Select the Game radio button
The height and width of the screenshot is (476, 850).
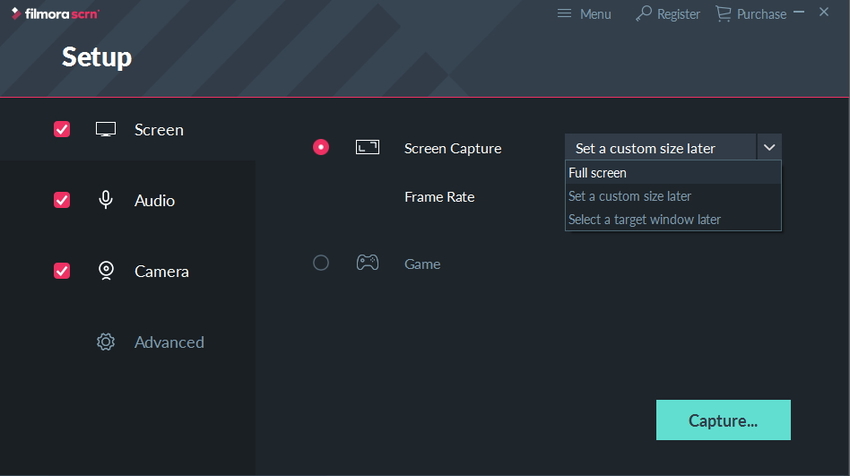coord(321,263)
